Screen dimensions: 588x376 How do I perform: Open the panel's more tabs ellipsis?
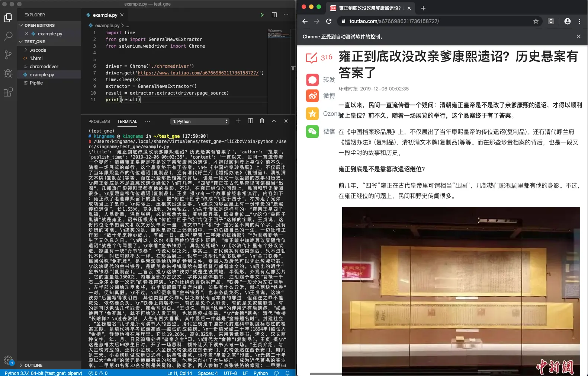(x=148, y=121)
